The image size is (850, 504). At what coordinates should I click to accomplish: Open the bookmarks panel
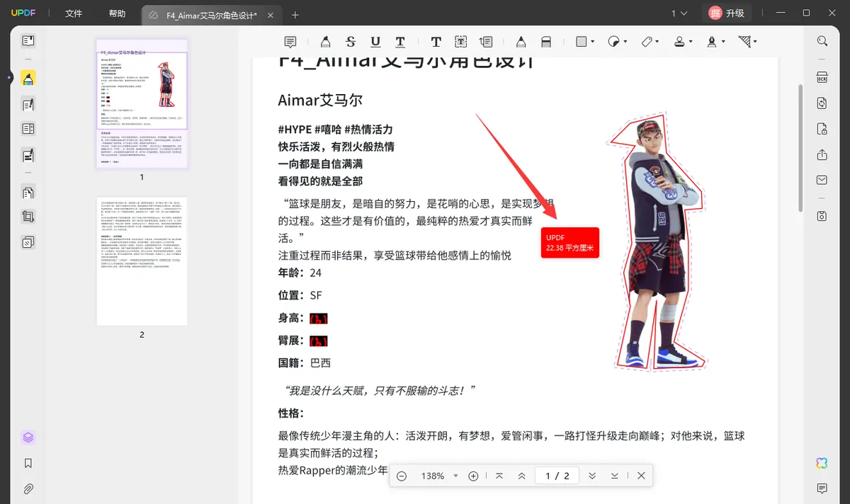(x=28, y=463)
